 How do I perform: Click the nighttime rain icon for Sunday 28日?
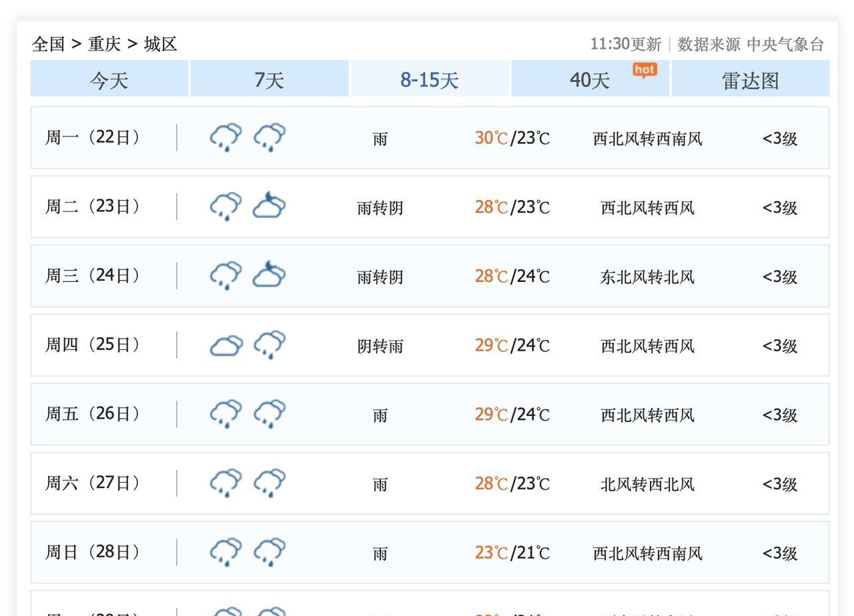(x=270, y=552)
